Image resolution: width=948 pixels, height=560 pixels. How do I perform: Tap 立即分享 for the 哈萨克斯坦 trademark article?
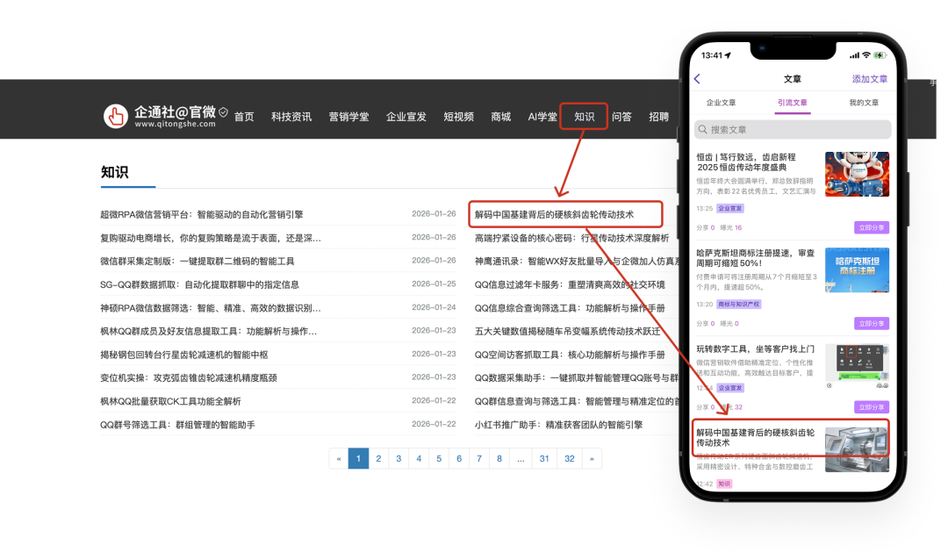[871, 323]
